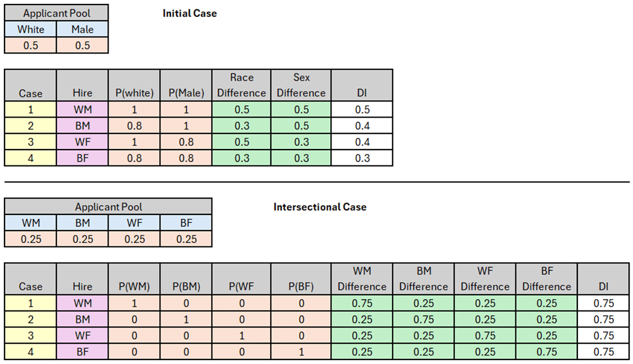This screenshot has height=364, width=633.
Task: Select the 'WF Difference' header cell
Action: point(485,278)
